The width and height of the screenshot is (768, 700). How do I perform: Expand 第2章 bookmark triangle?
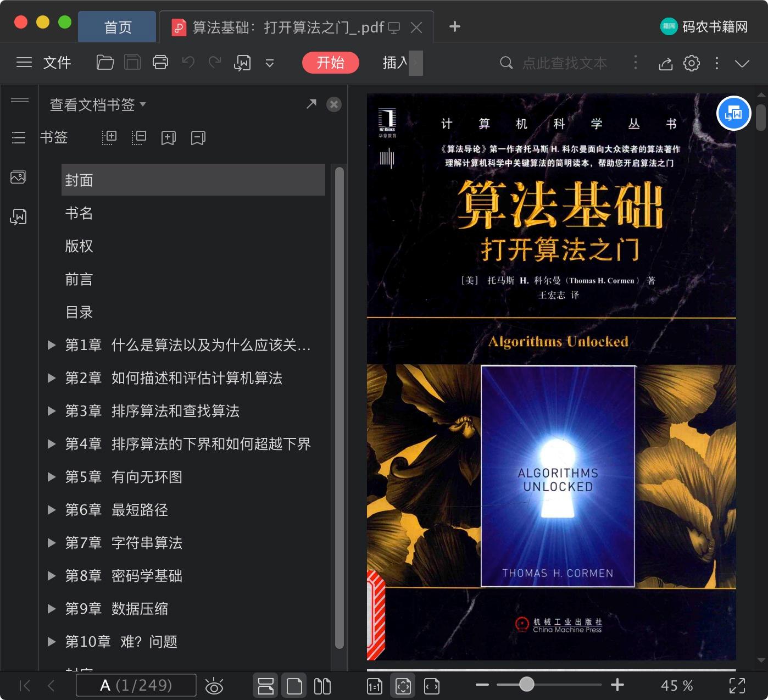52,378
